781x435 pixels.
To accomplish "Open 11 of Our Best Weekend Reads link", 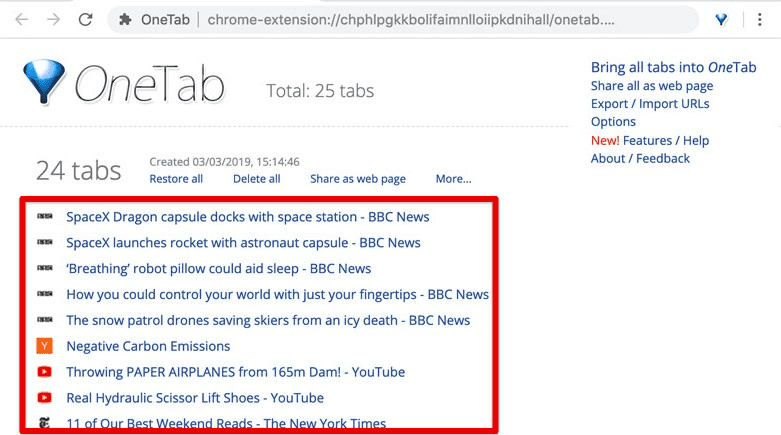I will tap(226, 423).
